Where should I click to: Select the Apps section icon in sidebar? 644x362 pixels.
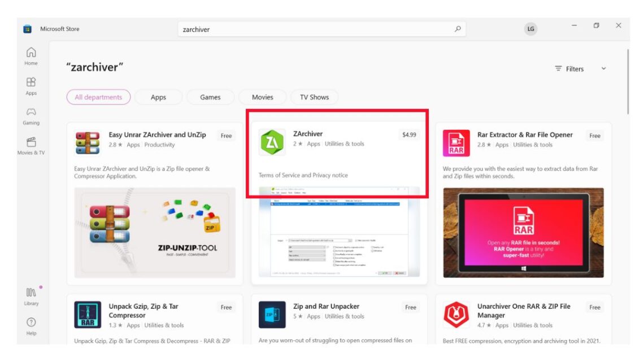pyautogui.click(x=31, y=86)
